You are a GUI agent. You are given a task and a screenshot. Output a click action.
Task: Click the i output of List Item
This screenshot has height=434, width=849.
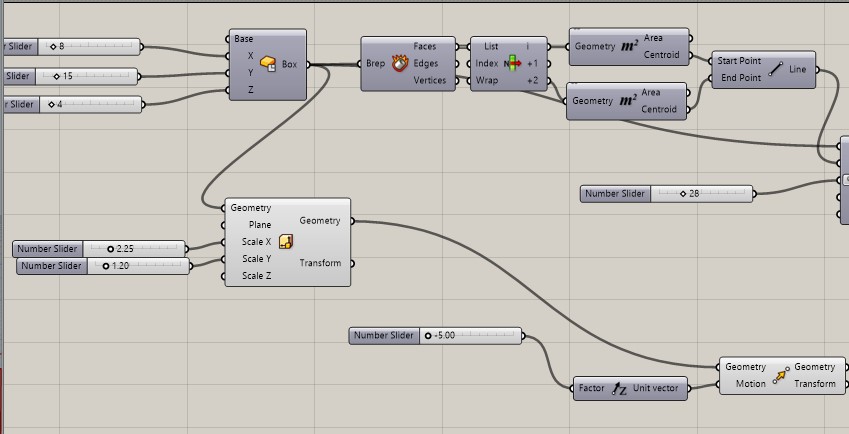pyautogui.click(x=527, y=47)
